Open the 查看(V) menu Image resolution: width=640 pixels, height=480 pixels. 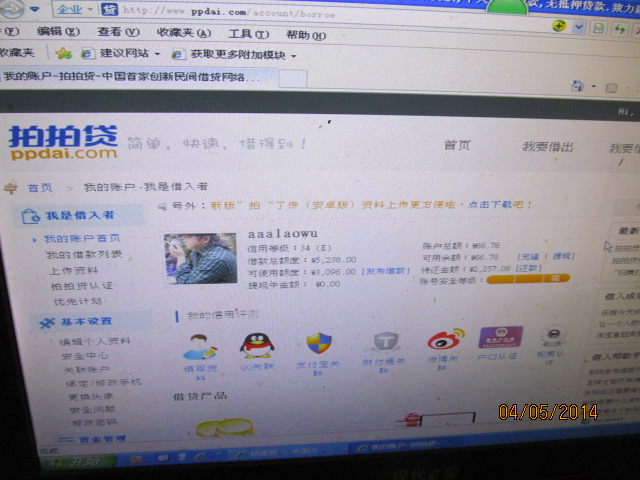click(118, 32)
